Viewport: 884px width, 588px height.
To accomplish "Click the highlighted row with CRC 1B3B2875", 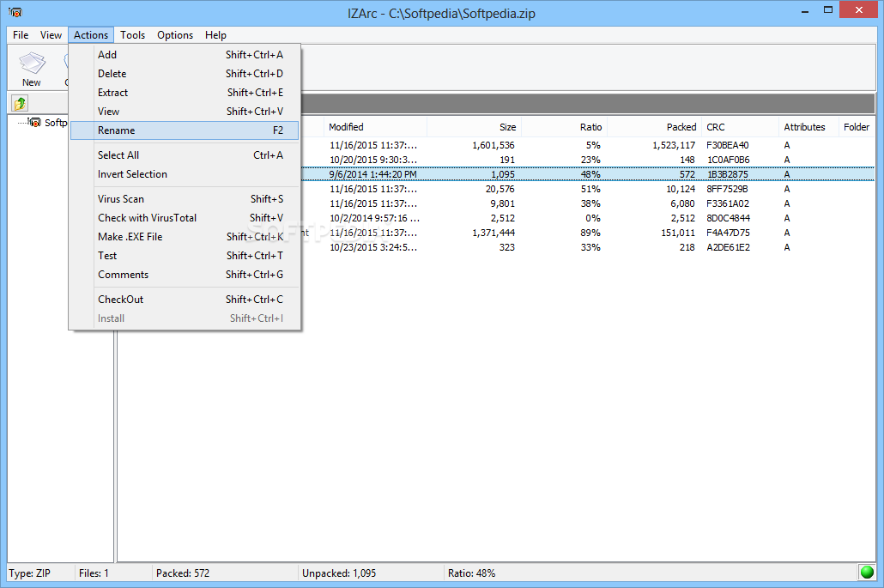I will point(588,175).
